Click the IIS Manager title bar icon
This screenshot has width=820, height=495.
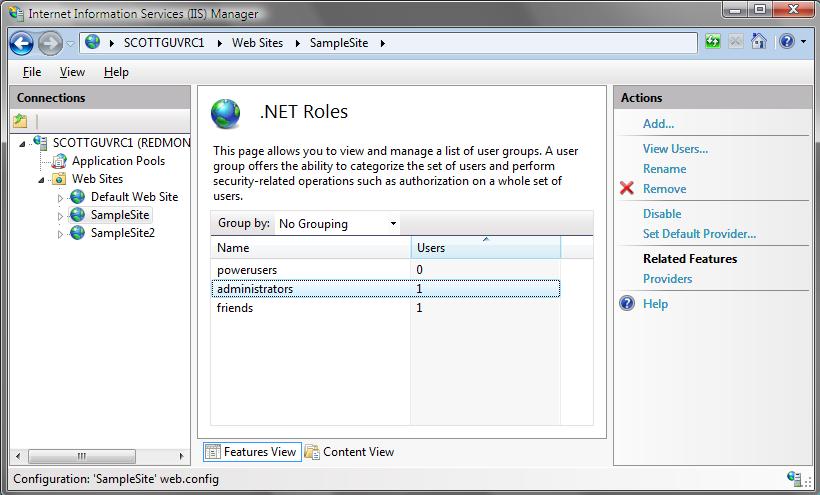[x=16, y=13]
